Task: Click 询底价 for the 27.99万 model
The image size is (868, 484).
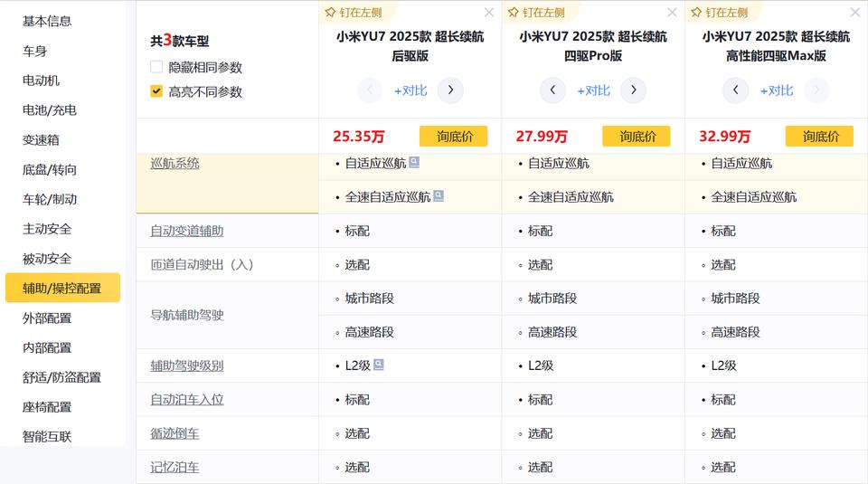Action: point(637,137)
